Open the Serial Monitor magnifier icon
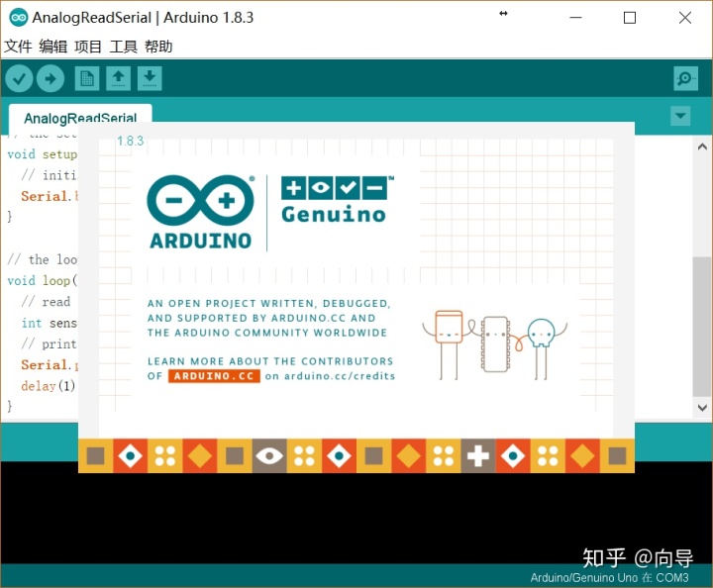713x588 pixels. 685,78
